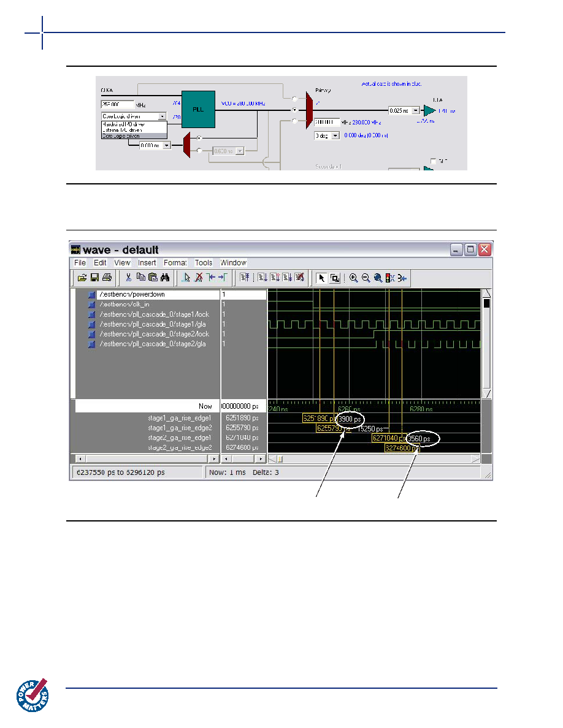Click the Paste clipboard icon

pyautogui.click(x=153, y=278)
